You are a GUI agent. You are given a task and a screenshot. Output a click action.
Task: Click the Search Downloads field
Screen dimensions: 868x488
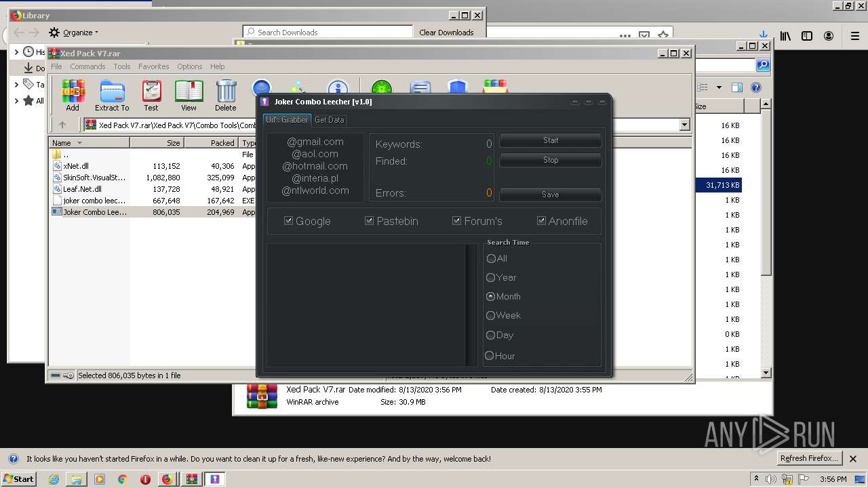coord(328,32)
